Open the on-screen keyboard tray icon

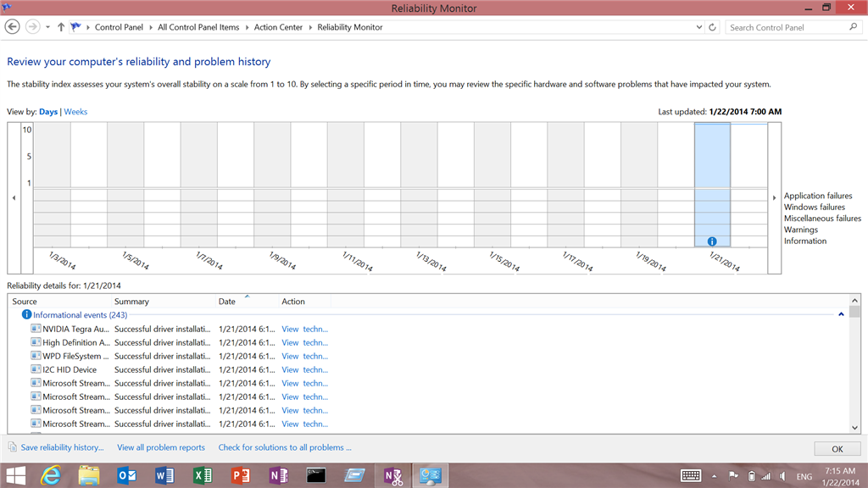(690, 475)
